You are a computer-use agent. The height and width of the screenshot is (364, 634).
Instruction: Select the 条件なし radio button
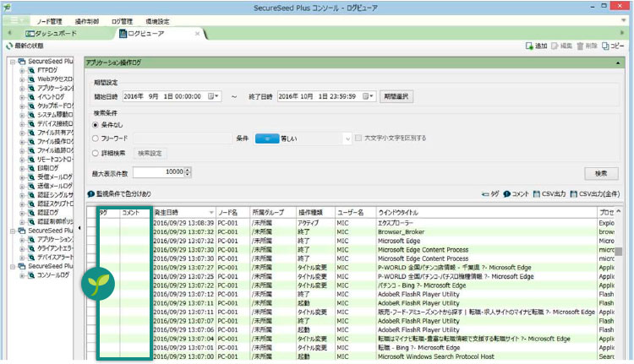(x=96, y=125)
